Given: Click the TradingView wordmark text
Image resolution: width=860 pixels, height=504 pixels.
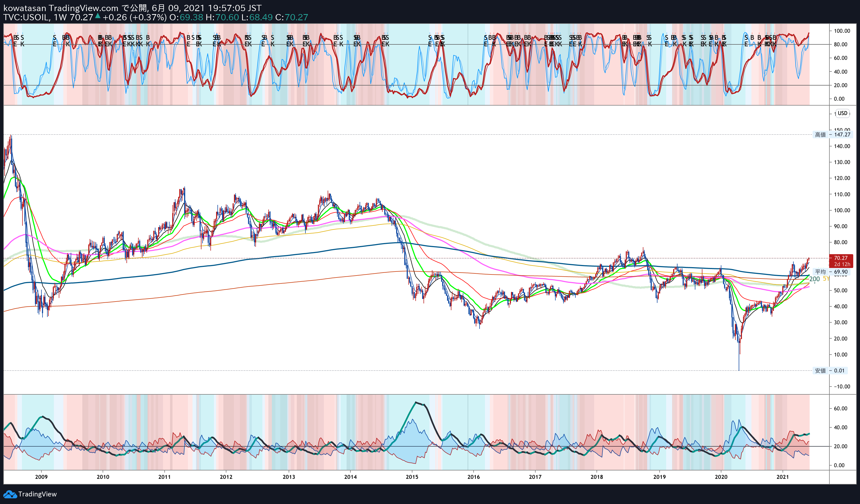Looking at the screenshot, I should (38, 494).
